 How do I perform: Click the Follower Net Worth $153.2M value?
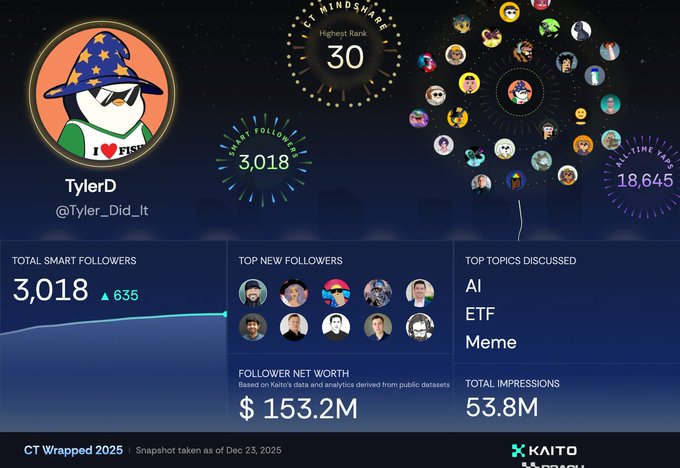(x=299, y=408)
